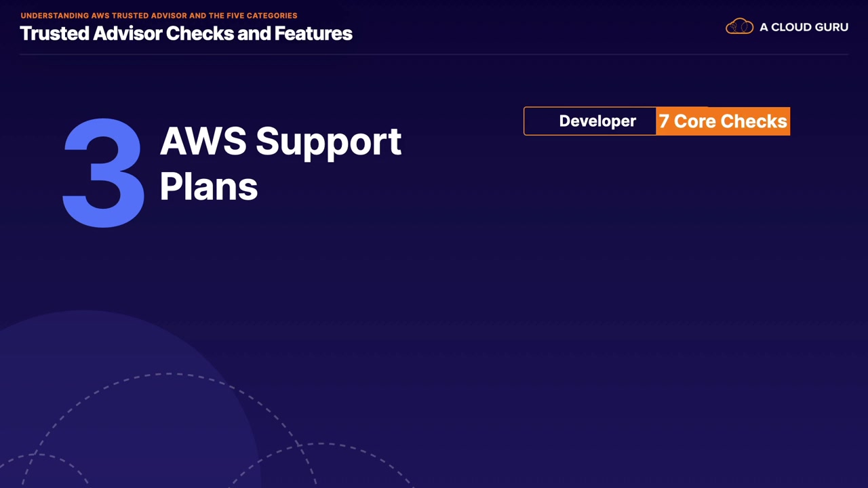Click the A Cloud Guru cloud logo icon
The image size is (868, 488).
(x=739, y=26)
